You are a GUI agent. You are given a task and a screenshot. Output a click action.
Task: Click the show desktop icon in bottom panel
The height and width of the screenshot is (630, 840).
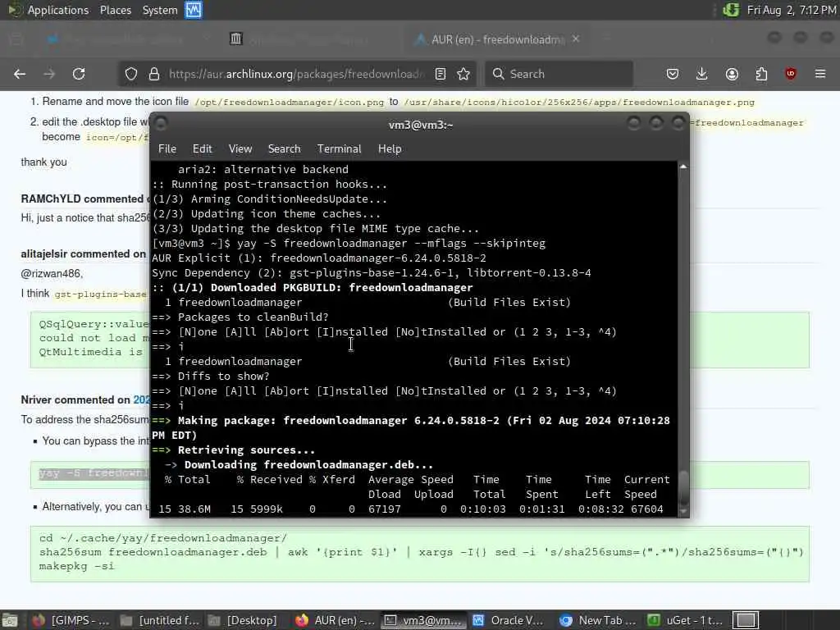[10, 620]
